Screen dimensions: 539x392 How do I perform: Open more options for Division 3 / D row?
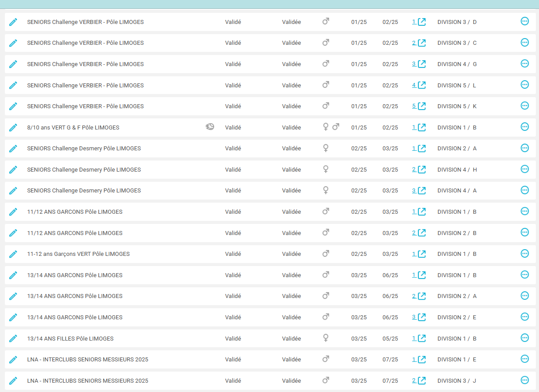pos(524,21)
